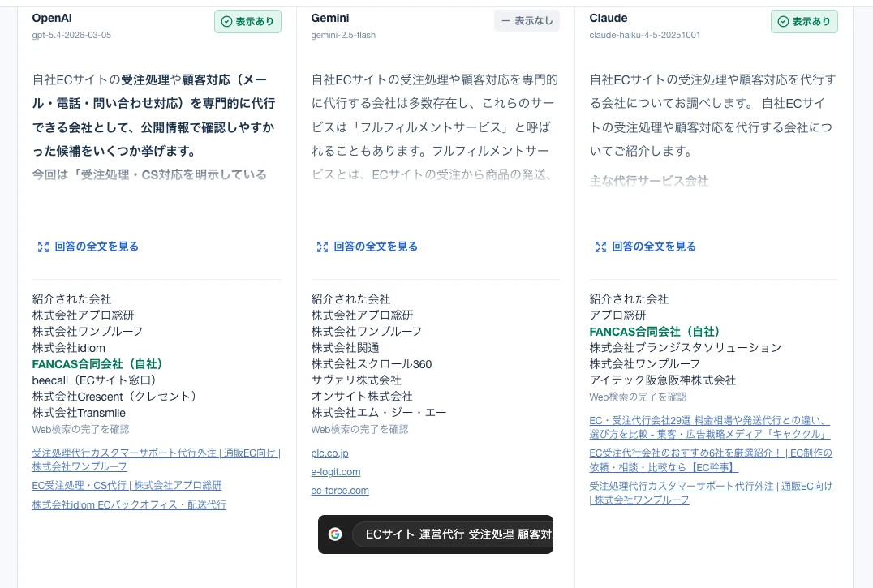This screenshot has width=873, height=588.
Task: Open full answer text for the OpenAI column
Action: pyautogui.click(x=88, y=247)
